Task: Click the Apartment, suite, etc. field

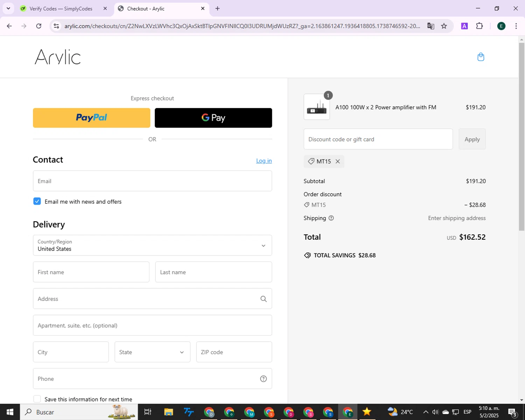Action: coord(152,325)
